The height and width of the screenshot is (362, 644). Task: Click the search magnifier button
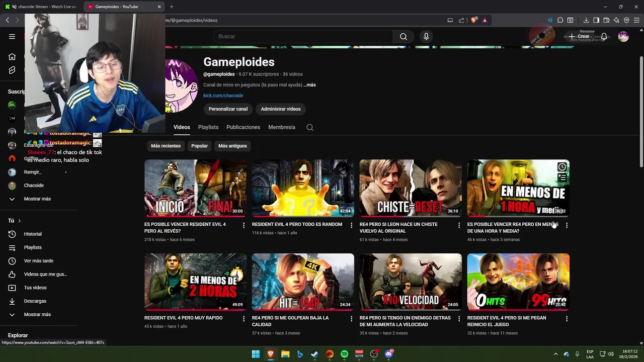tap(404, 36)
